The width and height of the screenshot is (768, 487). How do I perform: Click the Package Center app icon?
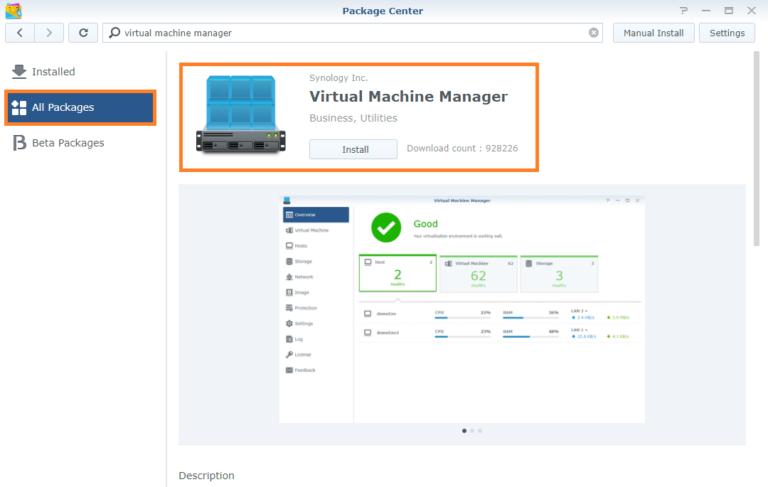[x=14, y=11]
